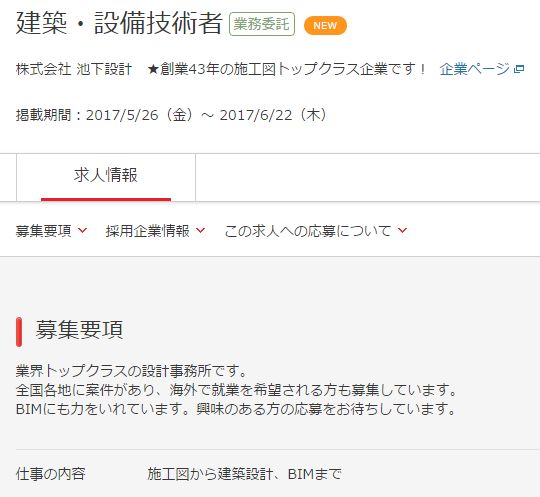Click the 募集要項 section heading
The image size is (540, 497).
[x=80, y=330]
